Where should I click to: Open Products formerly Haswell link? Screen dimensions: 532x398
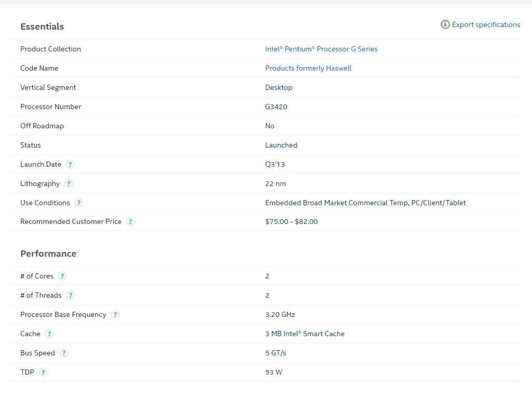click(308, 68)
